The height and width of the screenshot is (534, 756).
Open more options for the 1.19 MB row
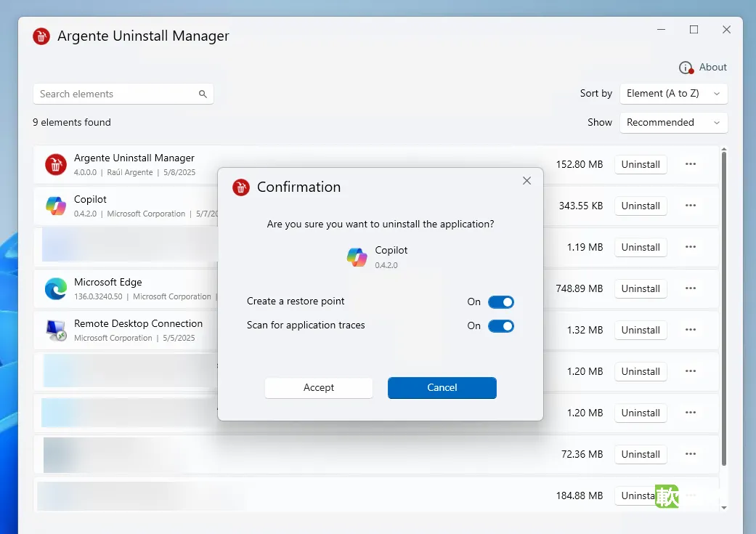click(691, 247)
